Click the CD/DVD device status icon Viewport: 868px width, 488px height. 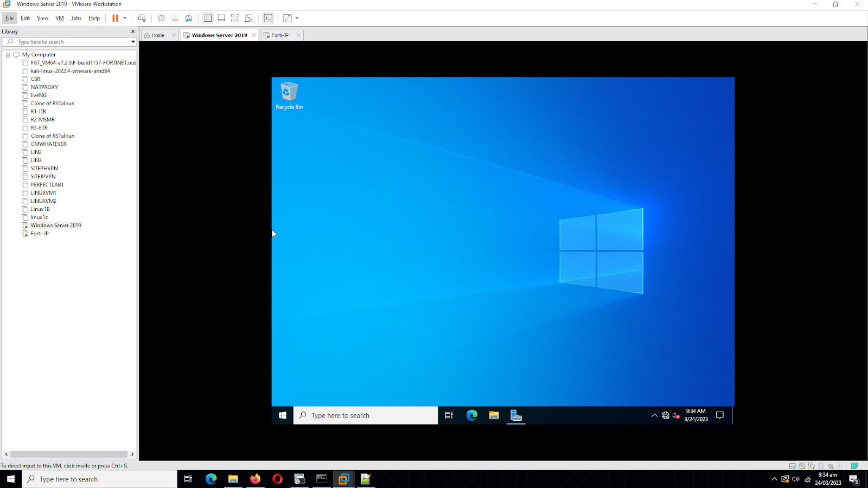click(x=802, y=466)
